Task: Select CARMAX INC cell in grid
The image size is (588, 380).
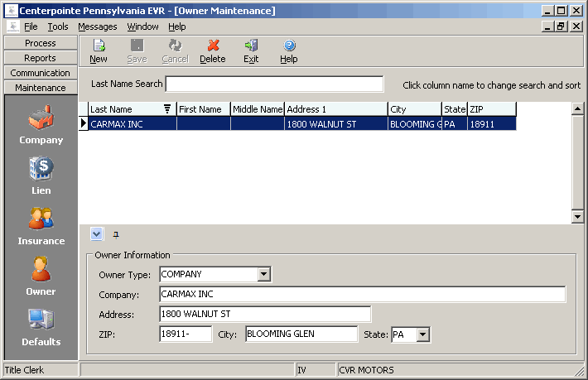Action: 133,123
